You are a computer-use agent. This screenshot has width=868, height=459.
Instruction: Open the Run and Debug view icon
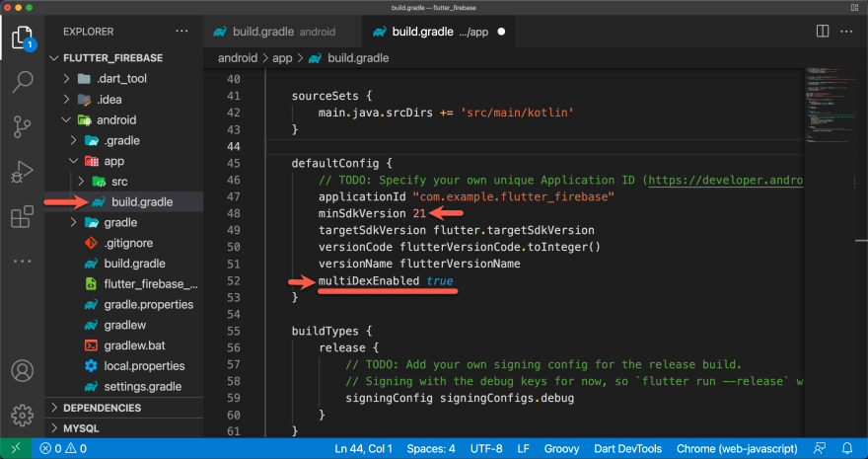click(22, 172)
